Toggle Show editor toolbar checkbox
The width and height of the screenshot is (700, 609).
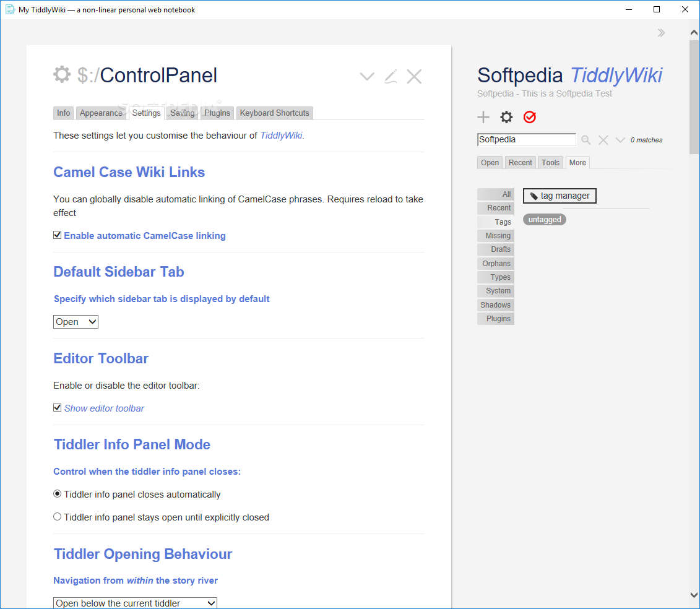pos(57,407)
